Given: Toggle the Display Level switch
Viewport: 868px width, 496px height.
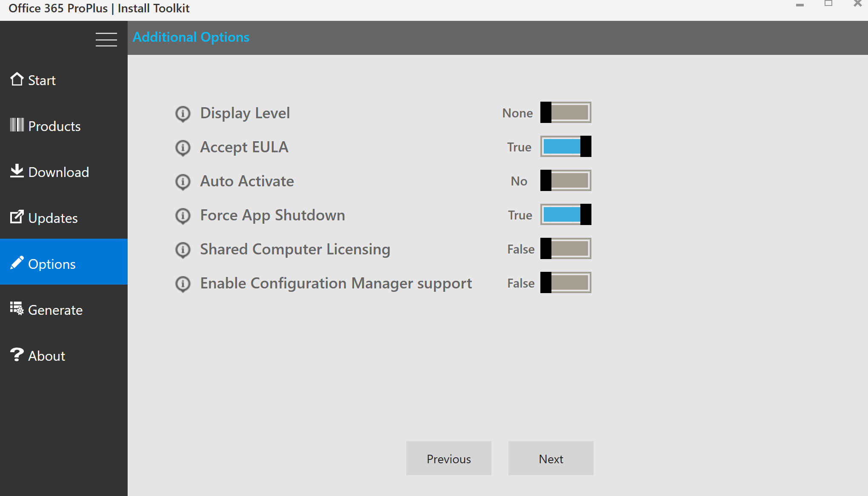Looking at the screenshot, I should [565, 112].
